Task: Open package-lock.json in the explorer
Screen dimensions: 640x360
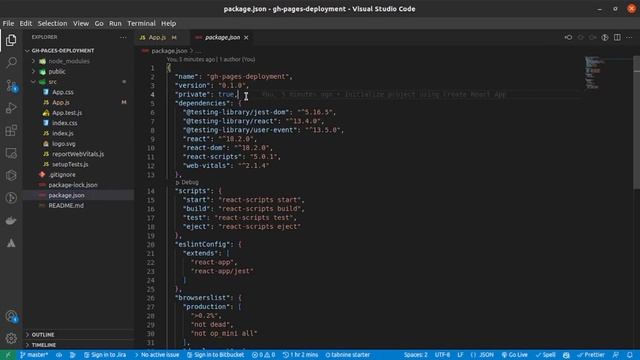Action: (73, 185)
